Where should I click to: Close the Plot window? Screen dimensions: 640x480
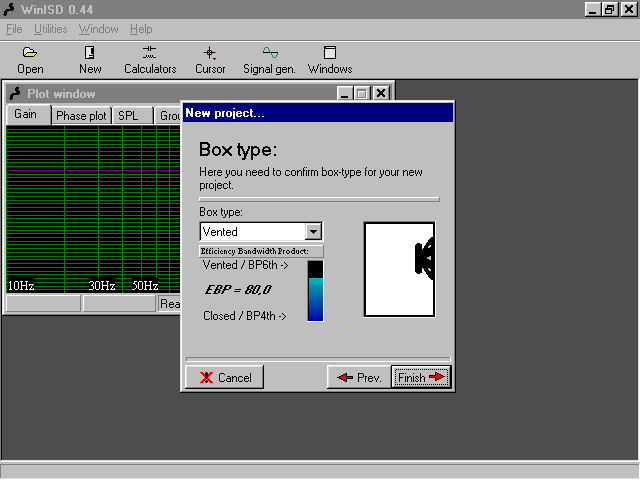381,93
